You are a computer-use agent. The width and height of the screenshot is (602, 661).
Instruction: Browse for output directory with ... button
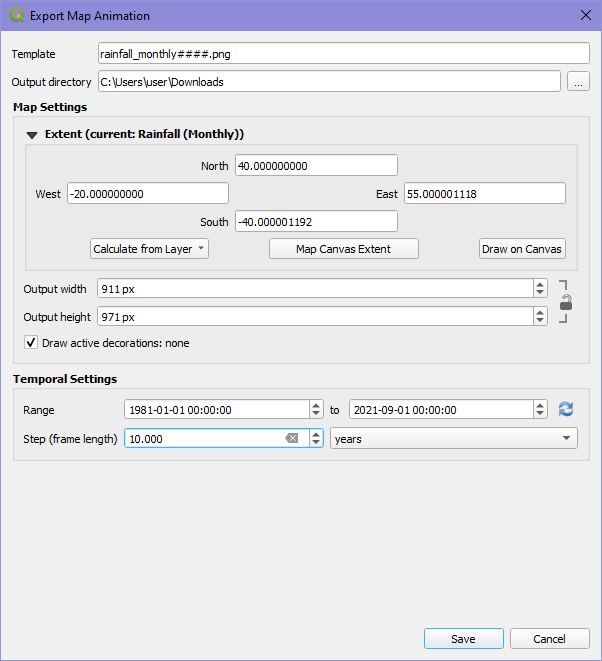578,81
